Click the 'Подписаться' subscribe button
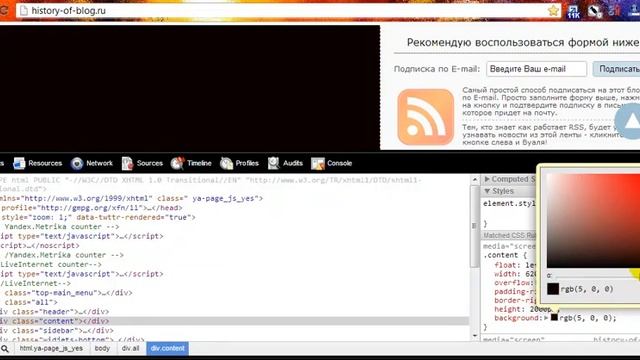640x360 pixels. click(x=617, y=69)
